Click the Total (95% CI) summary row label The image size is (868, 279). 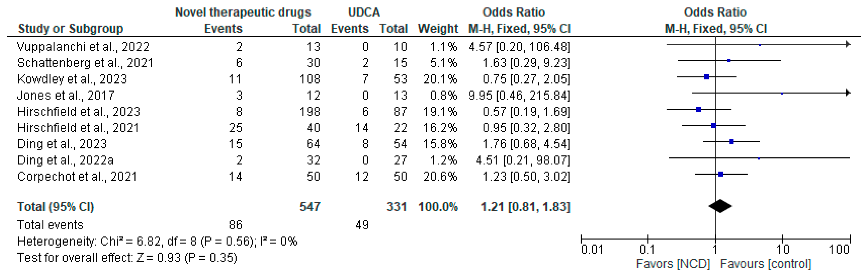point(56,206)
